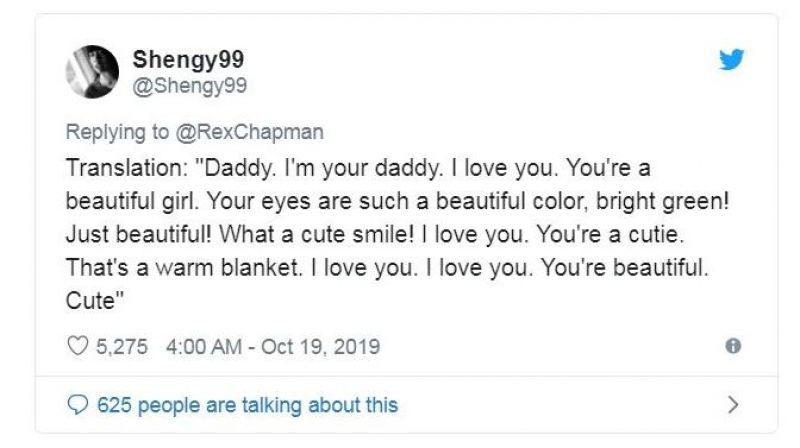Click the bold Shengy99 display name
The image size is (800, 448).
coord(188,59)
